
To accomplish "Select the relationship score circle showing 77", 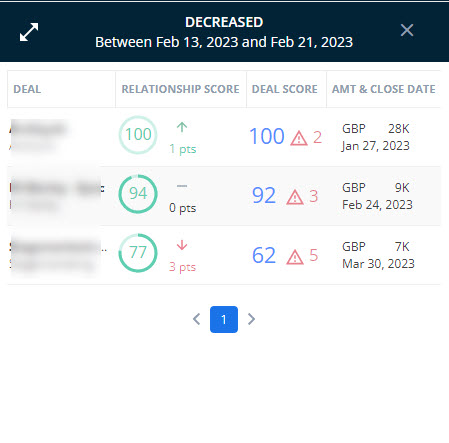I will [138, 253].
